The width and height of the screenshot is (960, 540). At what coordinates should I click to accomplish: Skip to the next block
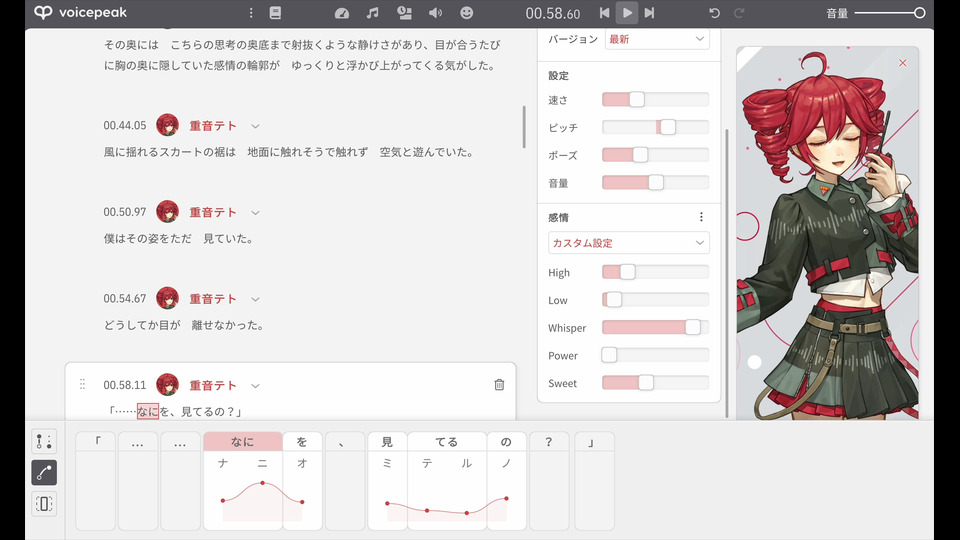click(x=650, y=13)
